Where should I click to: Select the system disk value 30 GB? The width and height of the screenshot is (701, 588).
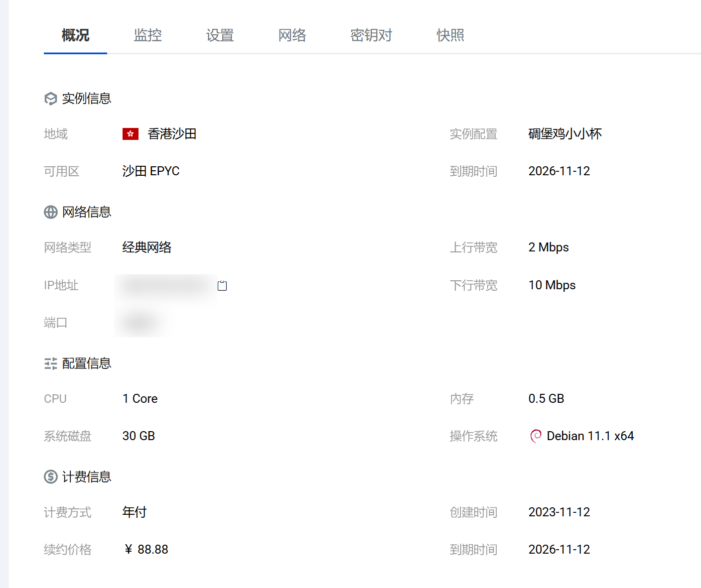pos(139,436)
